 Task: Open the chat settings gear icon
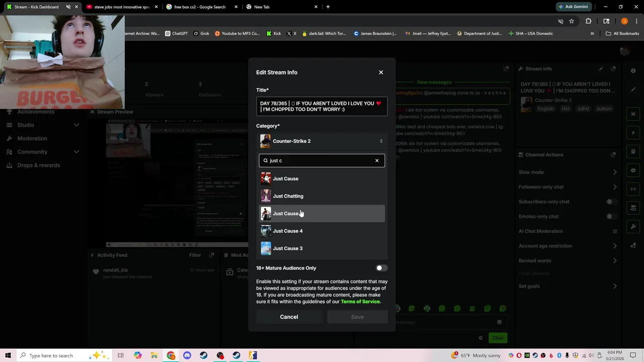[480, 338]
